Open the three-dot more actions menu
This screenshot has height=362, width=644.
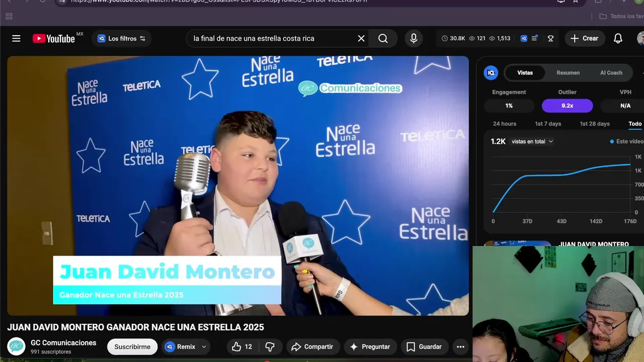click(460, 347)
